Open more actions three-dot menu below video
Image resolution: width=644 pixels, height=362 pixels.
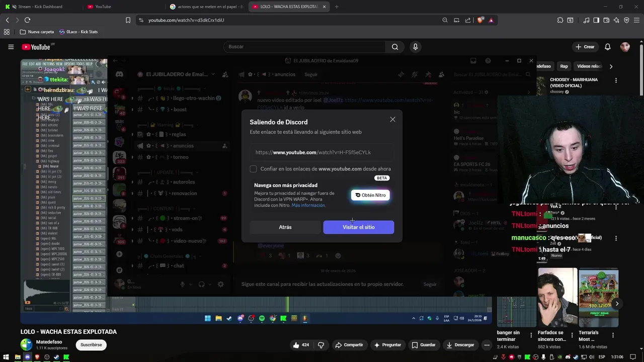487,345
